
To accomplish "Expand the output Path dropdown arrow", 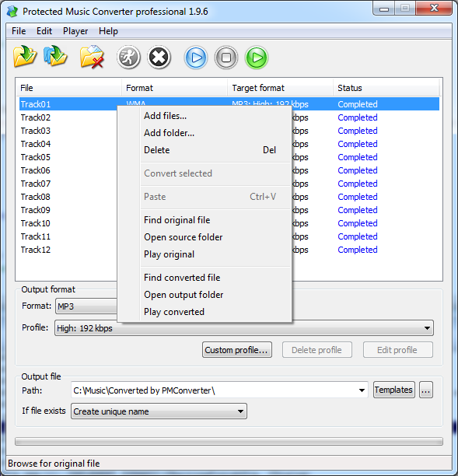I will click(362, 390).
